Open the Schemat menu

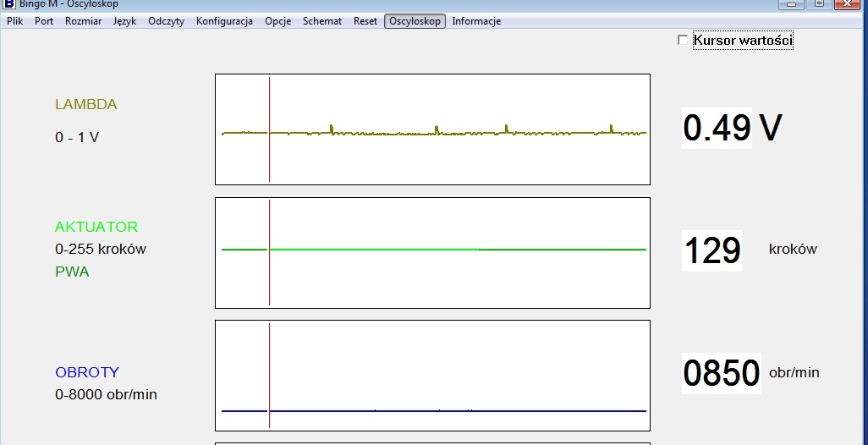[322, 21]
